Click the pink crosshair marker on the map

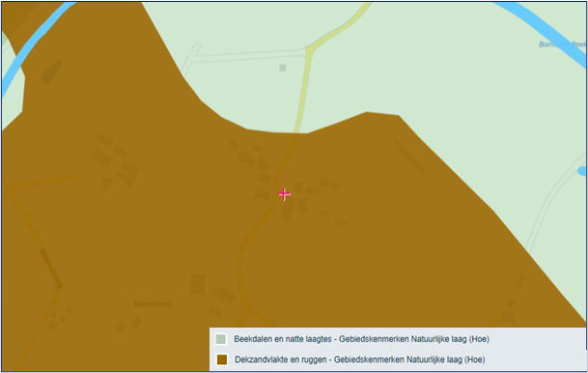click(284, 194)
